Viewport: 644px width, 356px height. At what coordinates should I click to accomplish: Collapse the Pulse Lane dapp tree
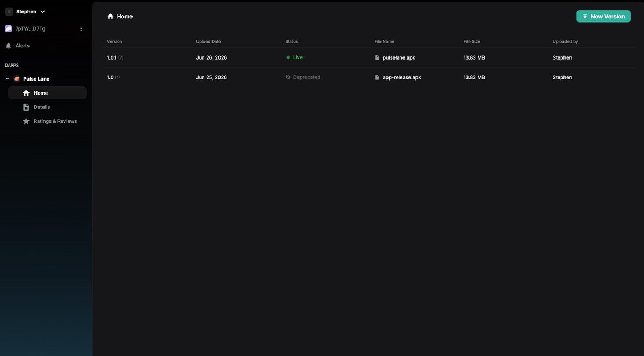(8, 79)
